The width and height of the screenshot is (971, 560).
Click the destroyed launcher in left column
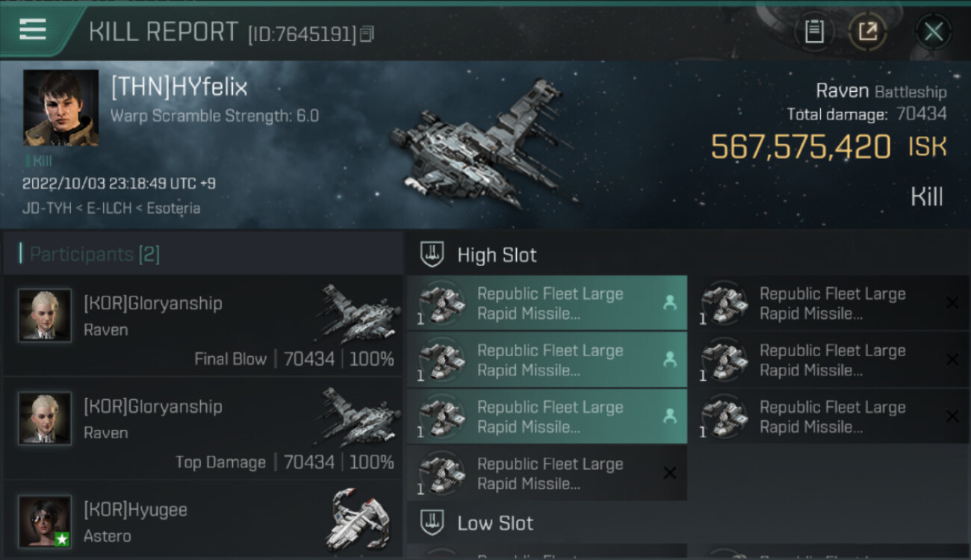click(547, 473)
